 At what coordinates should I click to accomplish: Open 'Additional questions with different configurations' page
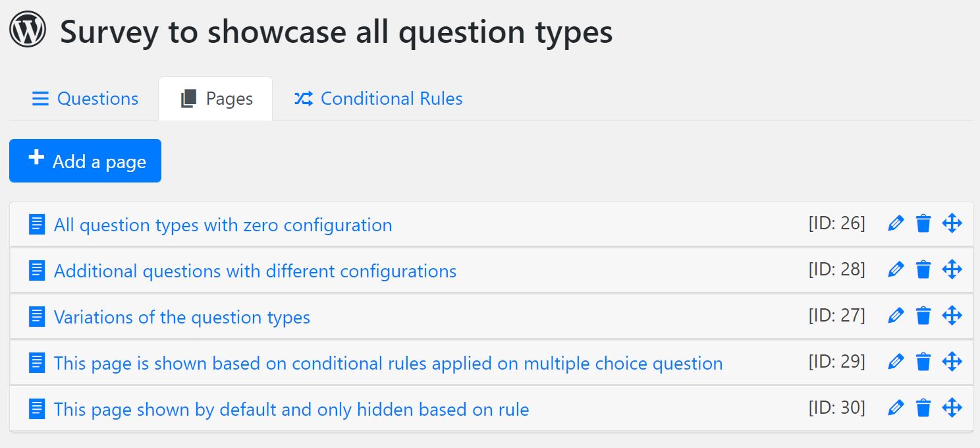point(255,271)
